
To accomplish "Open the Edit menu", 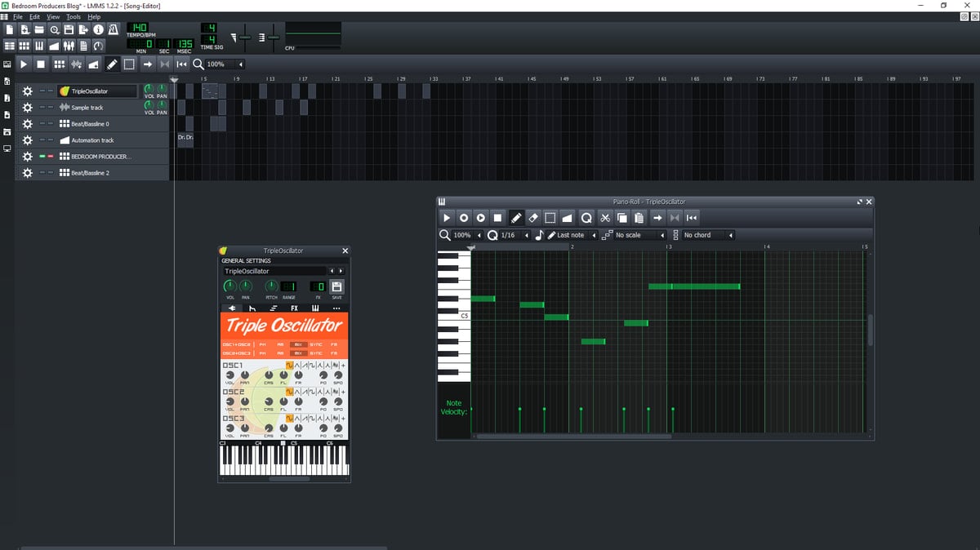I will (x=34, y=16).
